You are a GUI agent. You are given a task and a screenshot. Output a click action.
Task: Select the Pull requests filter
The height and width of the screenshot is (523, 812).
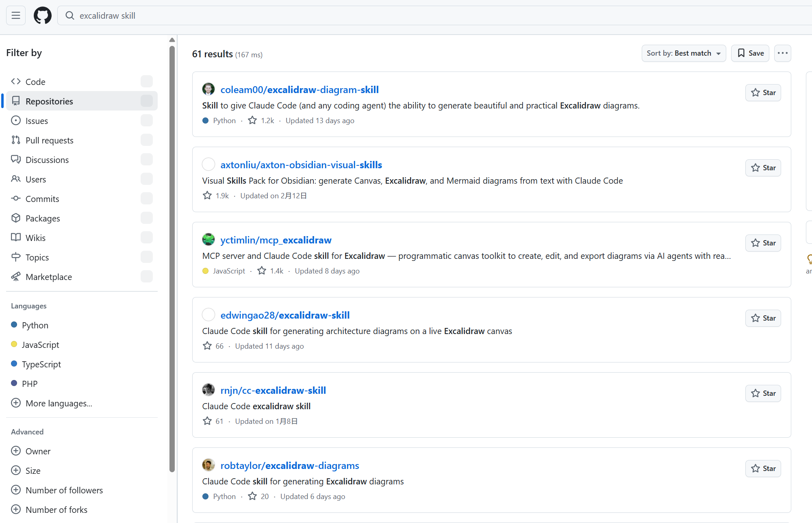click(x=49, y=140)
